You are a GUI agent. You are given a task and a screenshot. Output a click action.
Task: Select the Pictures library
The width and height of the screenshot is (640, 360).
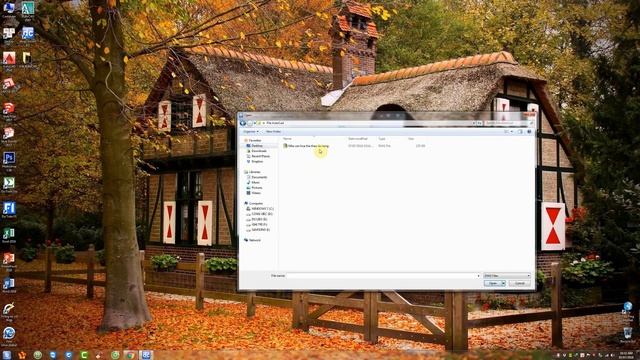[x=257, y=188]
